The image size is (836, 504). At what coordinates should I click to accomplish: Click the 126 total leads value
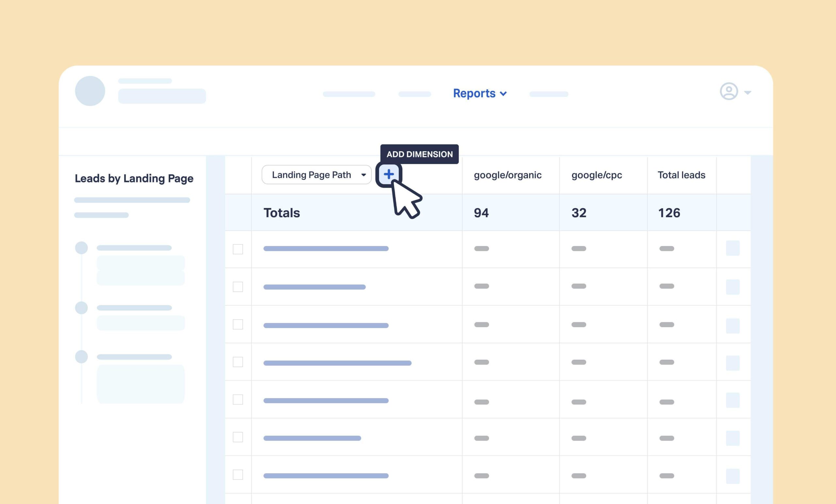(x=669, y=213)
